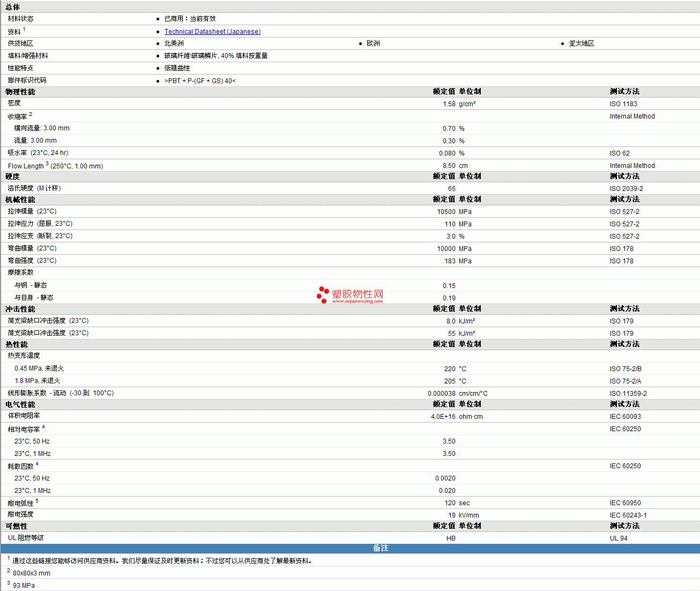The image size is (700, 591).
Task: Select the 1.58 density value
Action: [449, 104]
